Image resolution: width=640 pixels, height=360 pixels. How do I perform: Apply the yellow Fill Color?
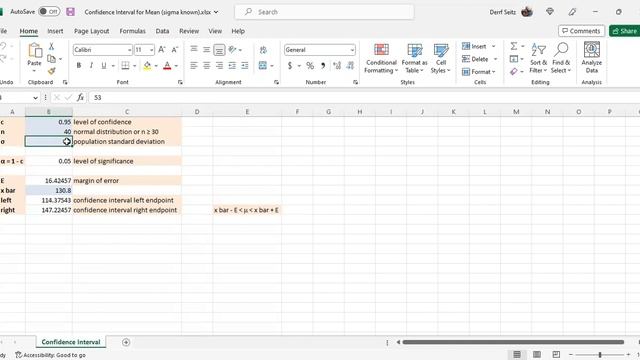pyautogui.click(x=147, y=65)
